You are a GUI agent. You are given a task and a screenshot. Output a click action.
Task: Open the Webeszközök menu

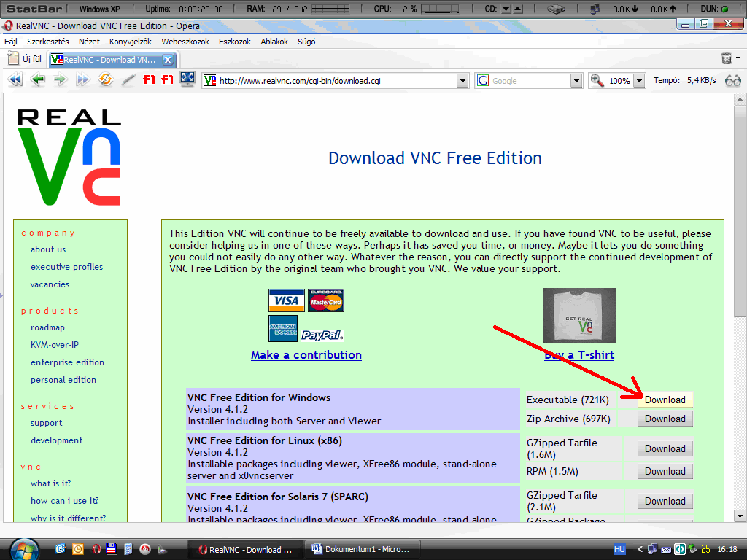point(185,42)
